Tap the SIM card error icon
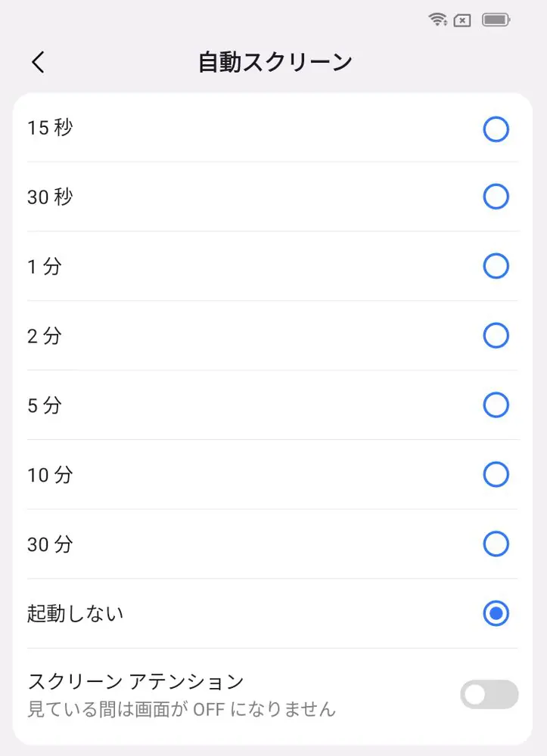This screenshot has width=547, height=756. (x=462, y=20)
